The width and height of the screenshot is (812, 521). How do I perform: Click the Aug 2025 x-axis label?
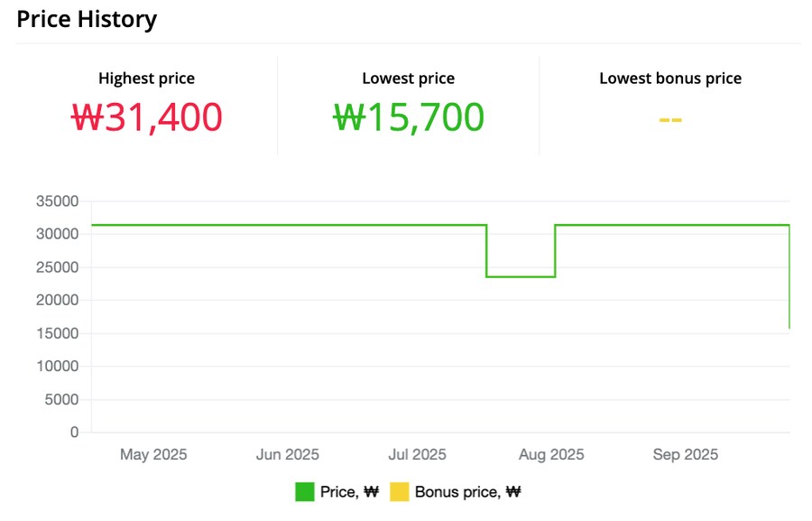click(550, 455)
